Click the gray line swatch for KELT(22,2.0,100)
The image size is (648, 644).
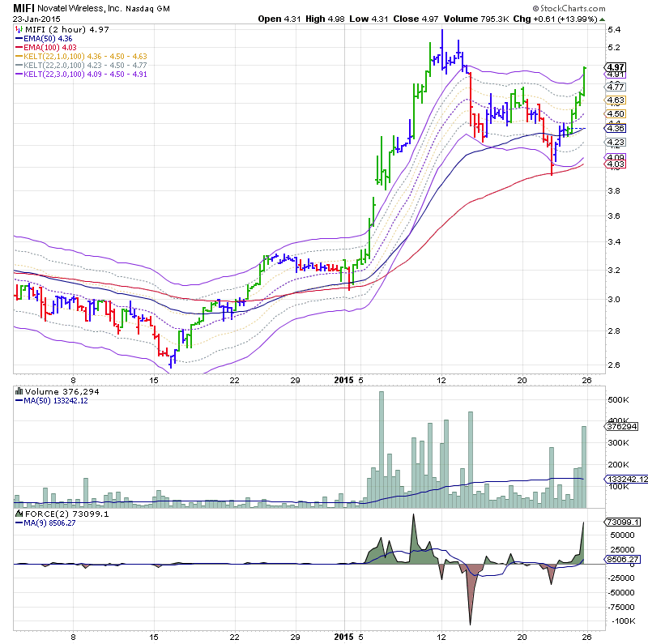[19, 66]
